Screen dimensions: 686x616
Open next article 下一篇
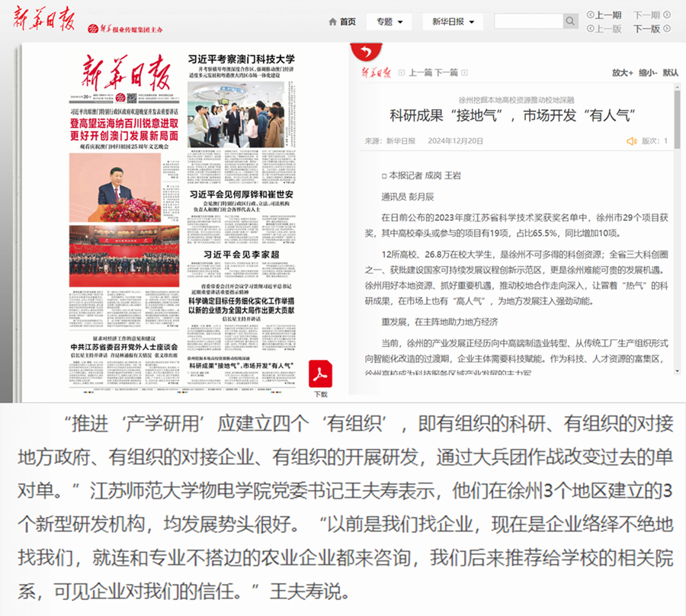pyautogui.click(x=447, y=73)
